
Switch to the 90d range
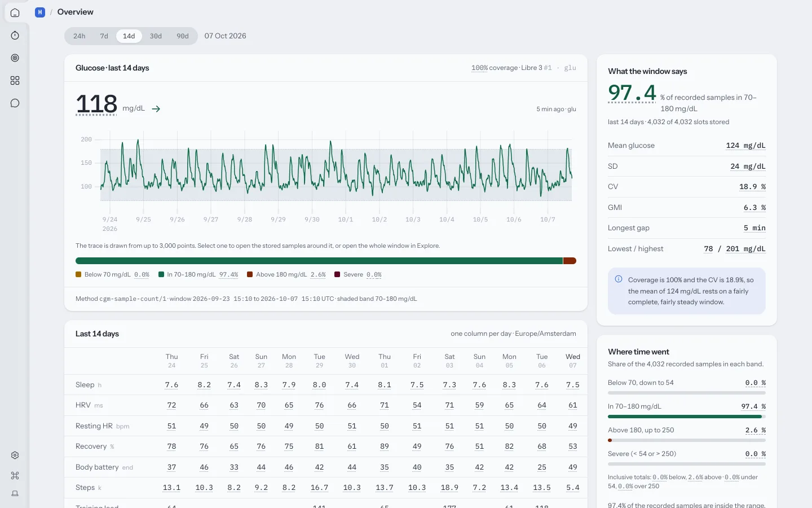[x=183, y=36]
